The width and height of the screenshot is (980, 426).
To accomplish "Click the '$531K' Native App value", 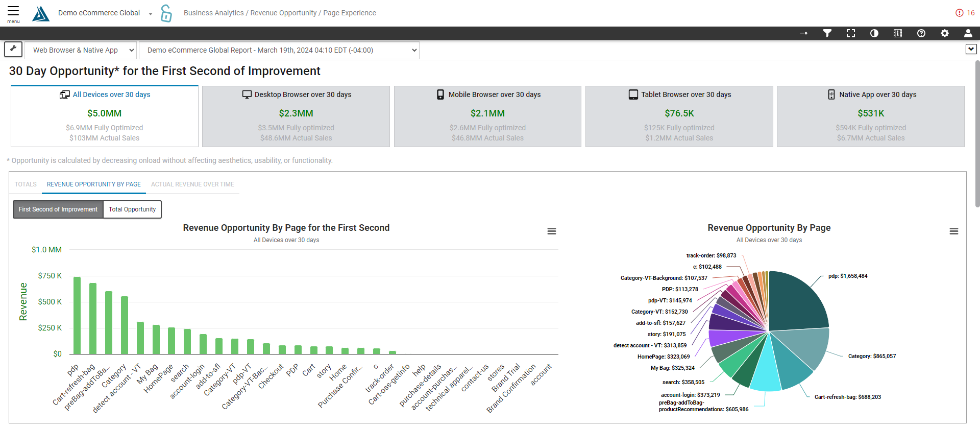I will point(871,113).
